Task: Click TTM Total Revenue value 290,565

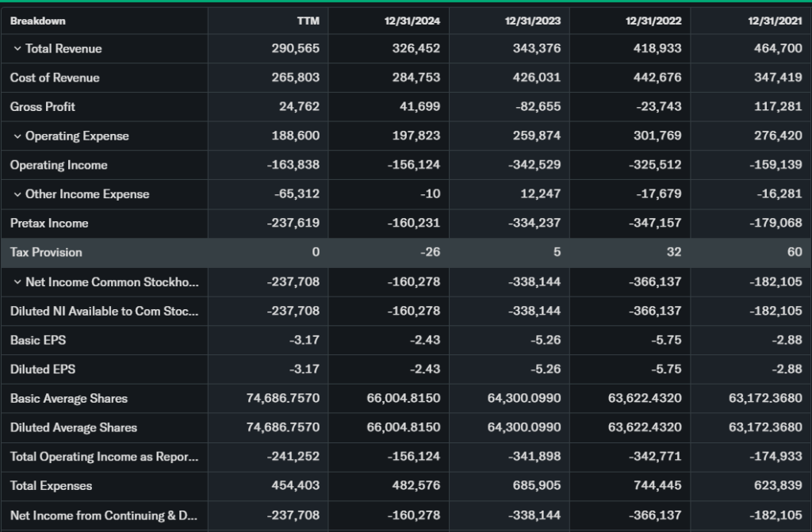Action: click(x=295, y=49)
